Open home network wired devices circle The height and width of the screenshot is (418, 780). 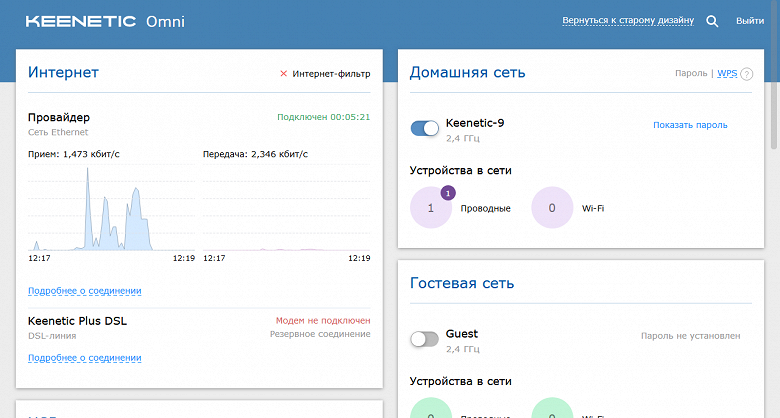coord(431,208)
